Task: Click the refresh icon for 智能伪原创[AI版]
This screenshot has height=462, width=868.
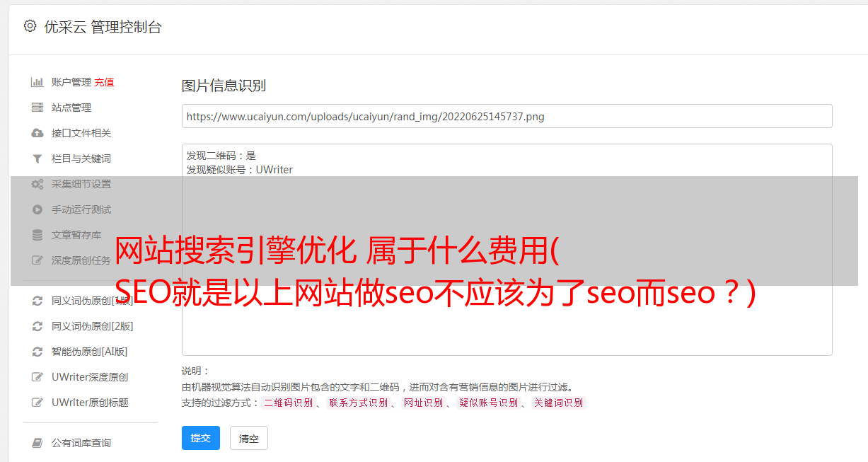Action: coord(37,352)
